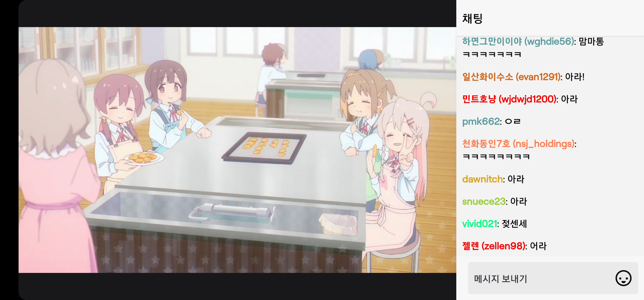The width and height of the screenshot is (644, 300).
Task: Click the black letterbox bar above video
Action: pos(237,14)
